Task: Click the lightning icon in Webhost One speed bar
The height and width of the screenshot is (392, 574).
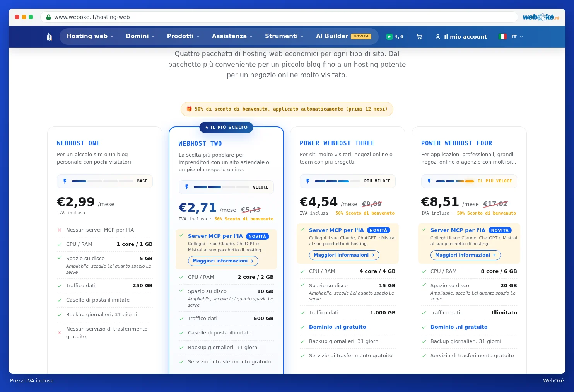Action: [x=65, y=181]
